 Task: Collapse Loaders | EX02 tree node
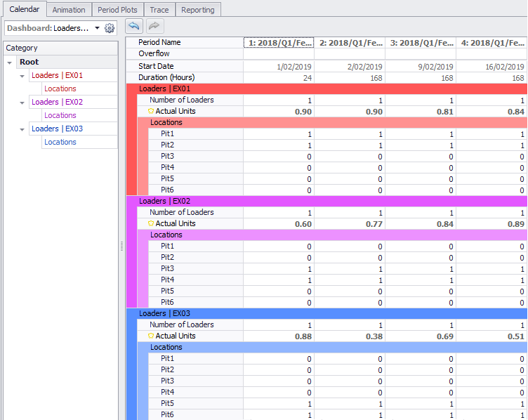point(22,103)
